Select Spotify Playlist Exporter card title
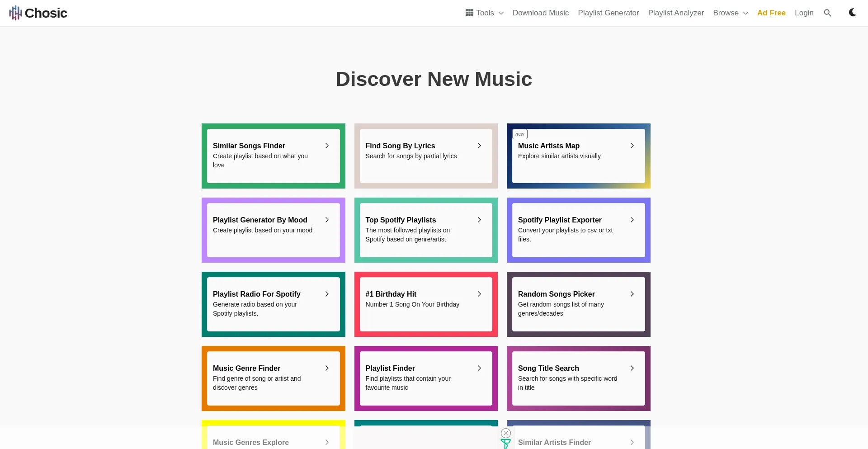The height and width of the screenshot is (449, 868). 559,220
